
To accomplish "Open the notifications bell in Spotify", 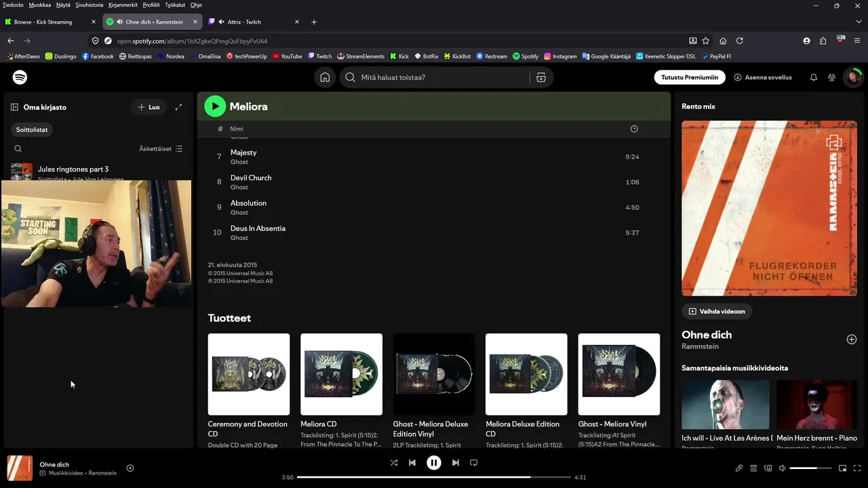I will [814, 77].
